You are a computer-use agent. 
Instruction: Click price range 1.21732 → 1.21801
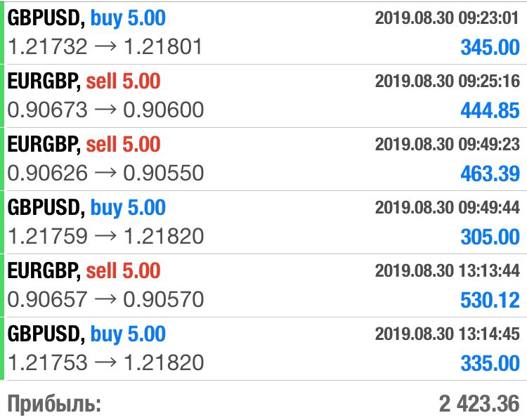[105, 46]
